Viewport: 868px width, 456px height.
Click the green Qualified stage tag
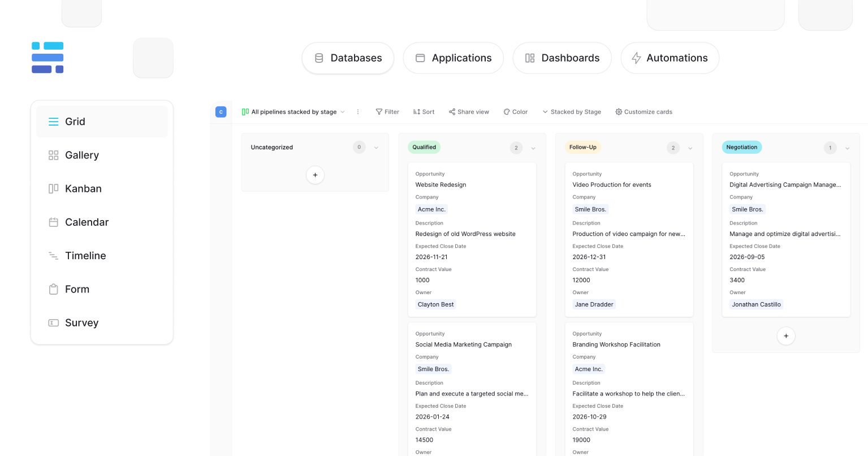[x=424, y=147]
